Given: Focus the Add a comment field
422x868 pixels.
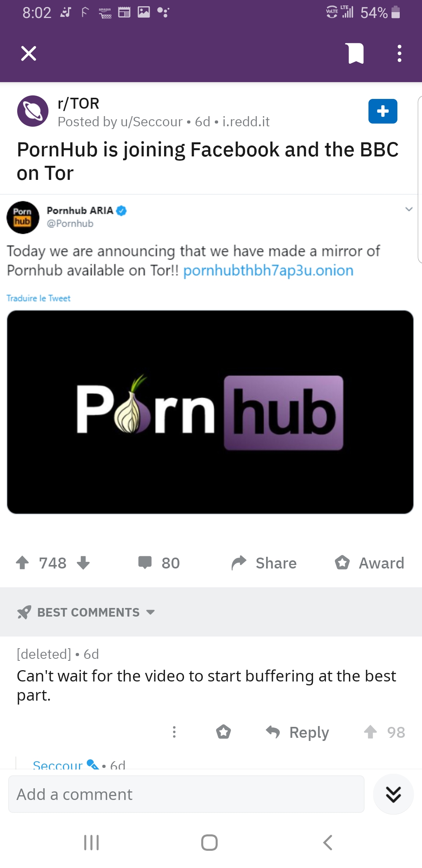Looking at the screenshot, I should tap(186, 794).
